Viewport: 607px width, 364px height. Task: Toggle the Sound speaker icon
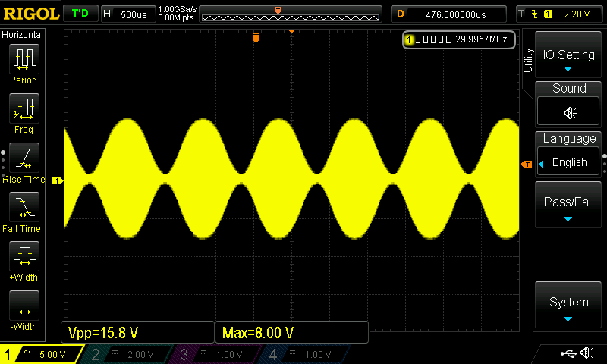pyautogui.click(x=568, y=112)
